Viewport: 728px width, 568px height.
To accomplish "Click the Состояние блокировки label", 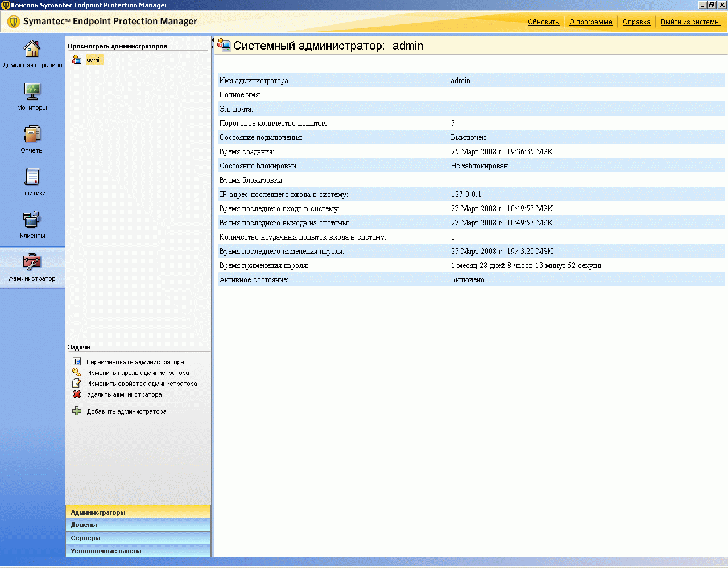I will point(258,166).
